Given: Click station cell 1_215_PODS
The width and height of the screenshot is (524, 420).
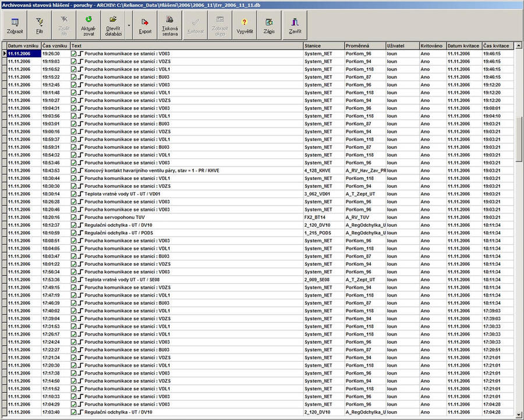Looking at the screenshot, I should tap(324, 233).
